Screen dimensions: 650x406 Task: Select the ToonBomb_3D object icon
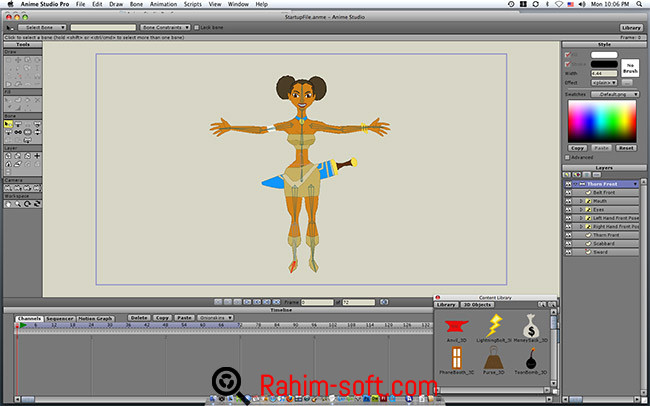531,359
